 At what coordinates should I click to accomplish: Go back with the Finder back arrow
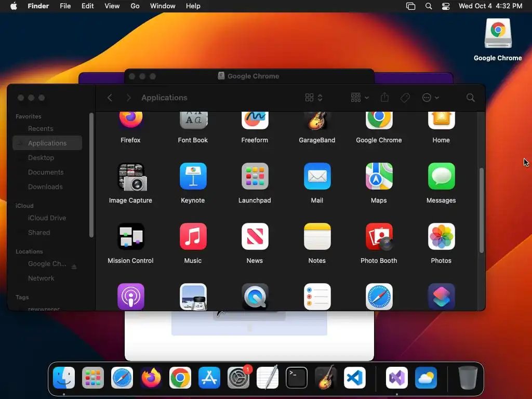tap(110, 98)
